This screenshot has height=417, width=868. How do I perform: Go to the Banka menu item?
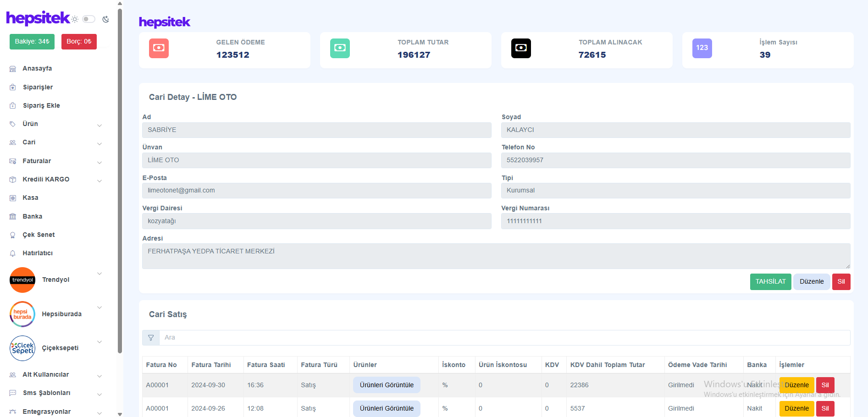tap(32, 216)
